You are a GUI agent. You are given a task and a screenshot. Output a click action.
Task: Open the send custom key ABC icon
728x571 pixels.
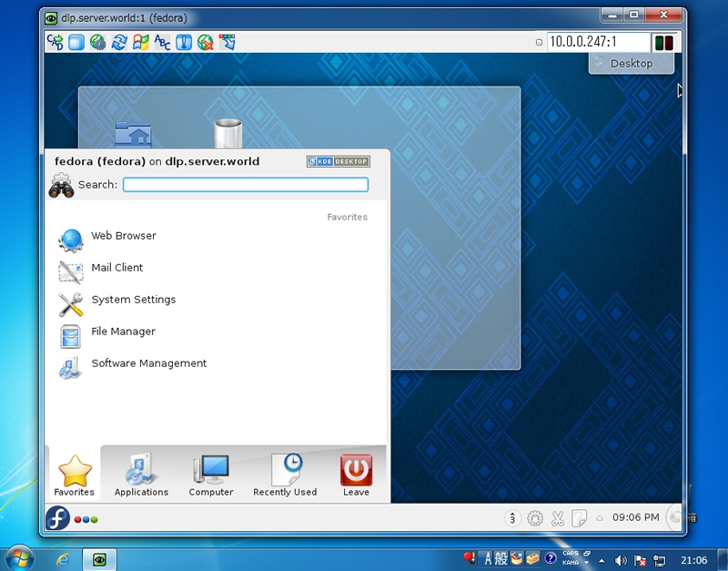(x=162, y=42)
